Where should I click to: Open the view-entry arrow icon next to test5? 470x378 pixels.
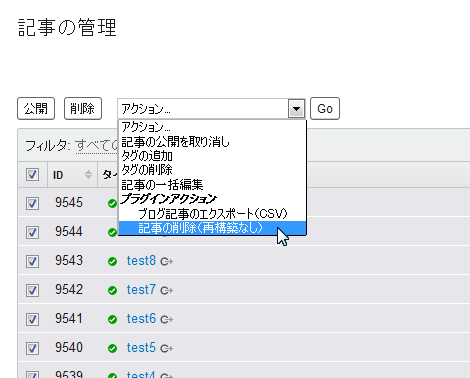(x=166, y=349)
